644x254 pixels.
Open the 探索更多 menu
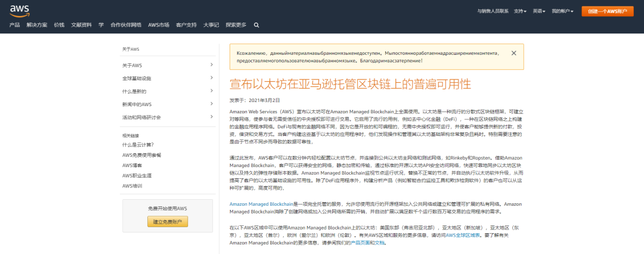(236, 25)
